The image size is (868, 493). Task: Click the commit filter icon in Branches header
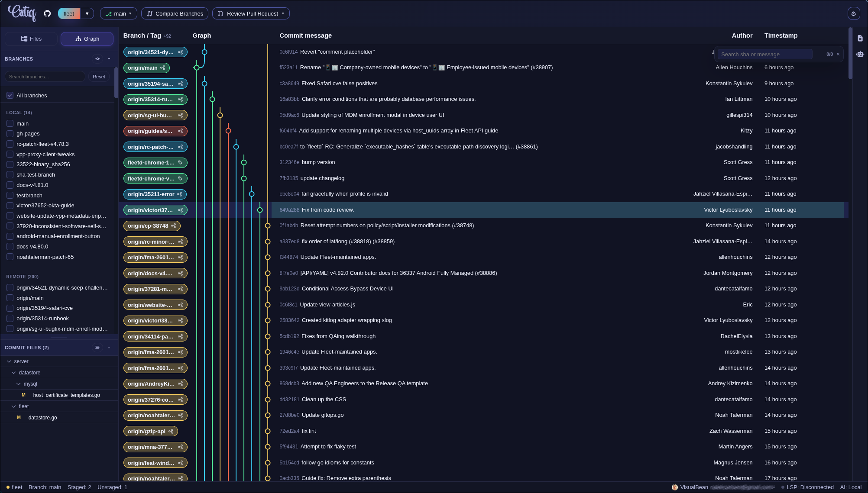coord(97,59)
